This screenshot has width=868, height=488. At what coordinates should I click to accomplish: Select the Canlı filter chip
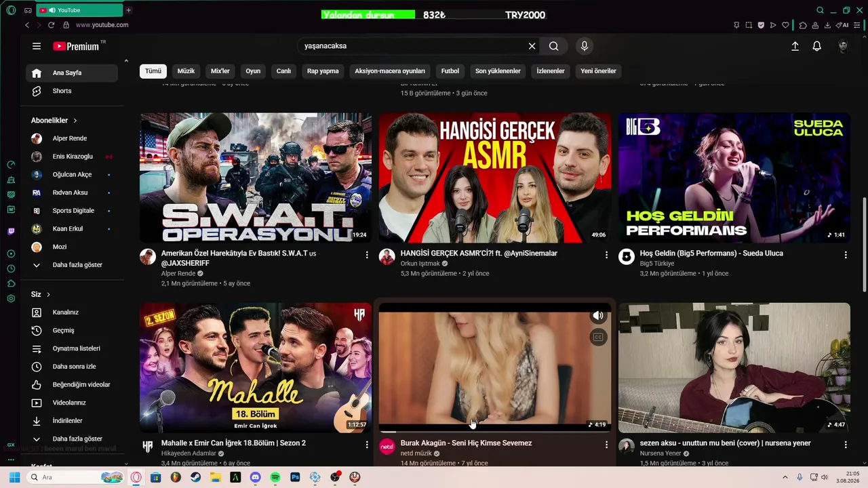point(283,71)
